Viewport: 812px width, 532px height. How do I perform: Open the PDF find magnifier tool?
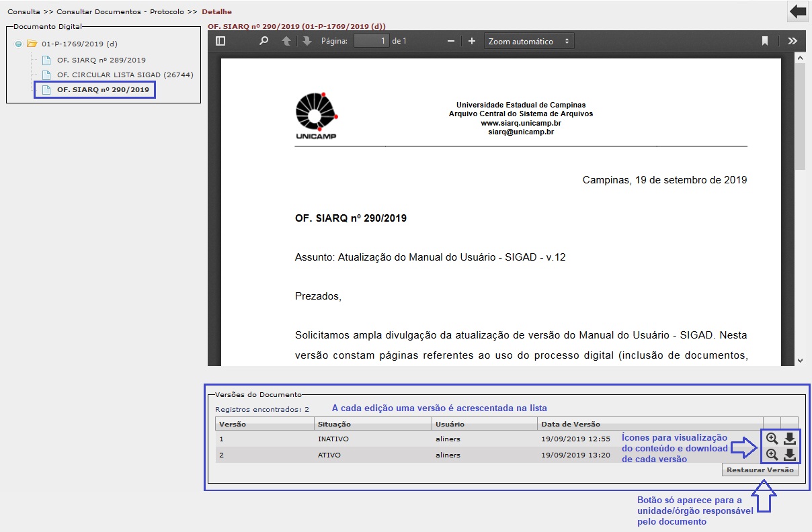pyautogui.click(x=264, y=41)
